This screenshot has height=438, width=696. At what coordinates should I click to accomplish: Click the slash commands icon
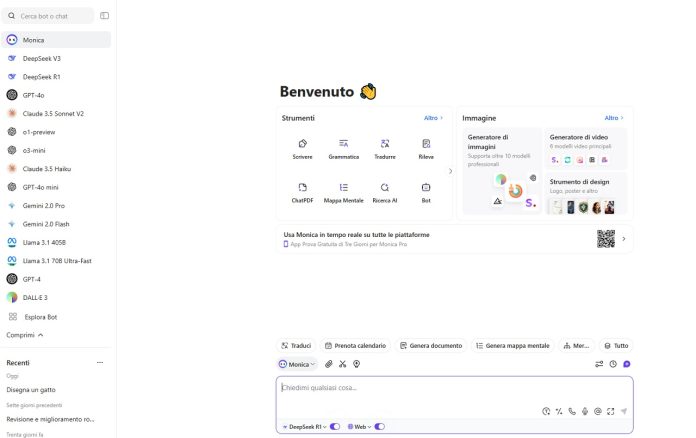[x=559, y=411]
